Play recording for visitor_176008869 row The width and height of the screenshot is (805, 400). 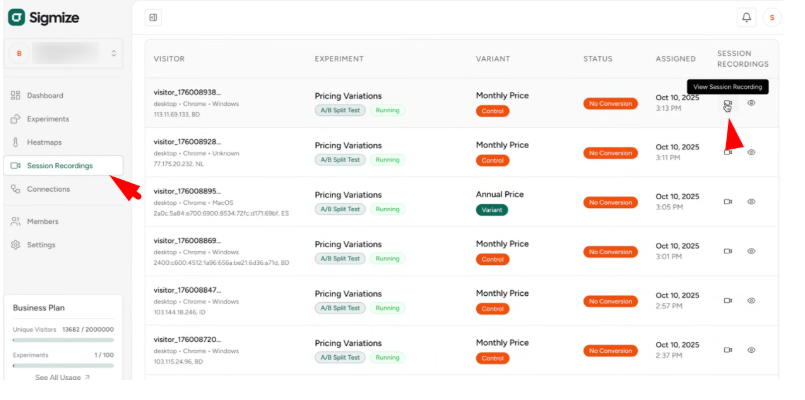tap(728, 251)
